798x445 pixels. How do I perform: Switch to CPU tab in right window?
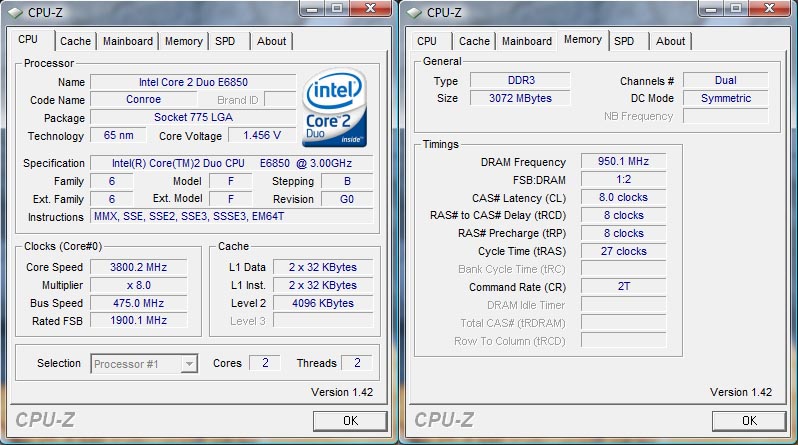pos(426,41)
